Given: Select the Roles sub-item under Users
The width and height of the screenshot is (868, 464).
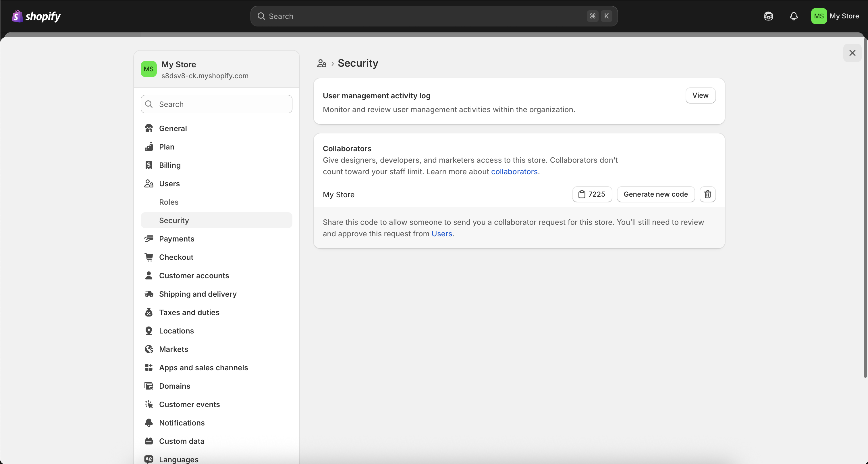Looking at the screenshot, I should point(169,202).
